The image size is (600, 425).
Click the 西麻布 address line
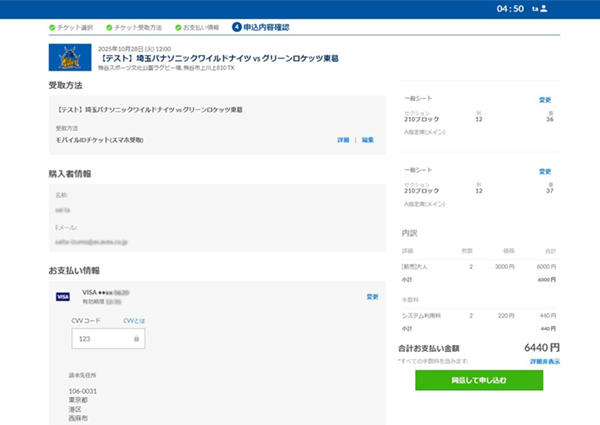[x=78, y=418]
